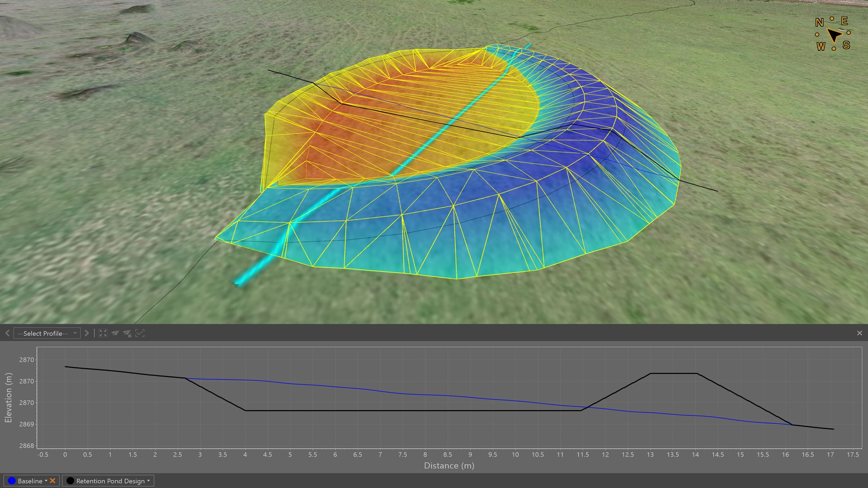Viewport: 868px width, 488px height.
Task: Open the Baseline layer dropdown arrow
Action: tap(46, 481)
